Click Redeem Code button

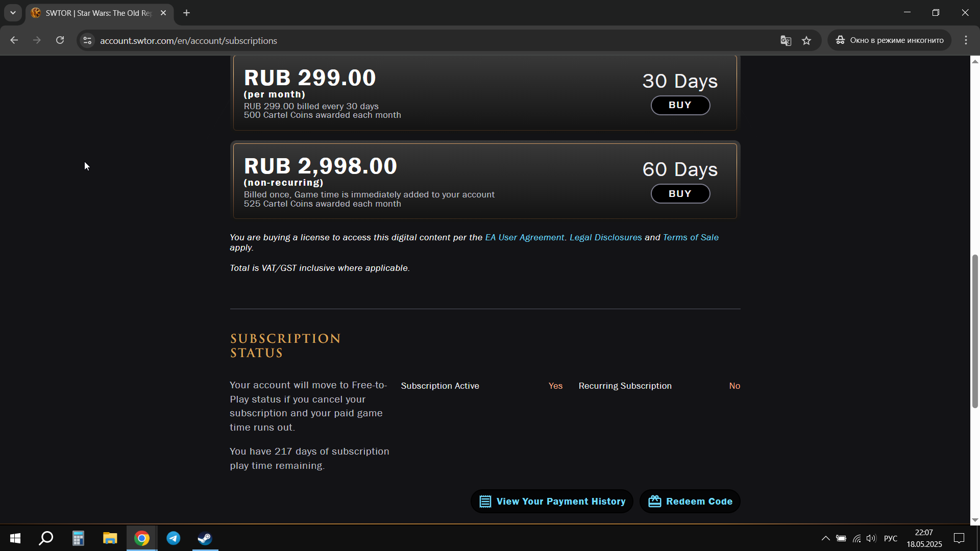(x=690, y=502)
